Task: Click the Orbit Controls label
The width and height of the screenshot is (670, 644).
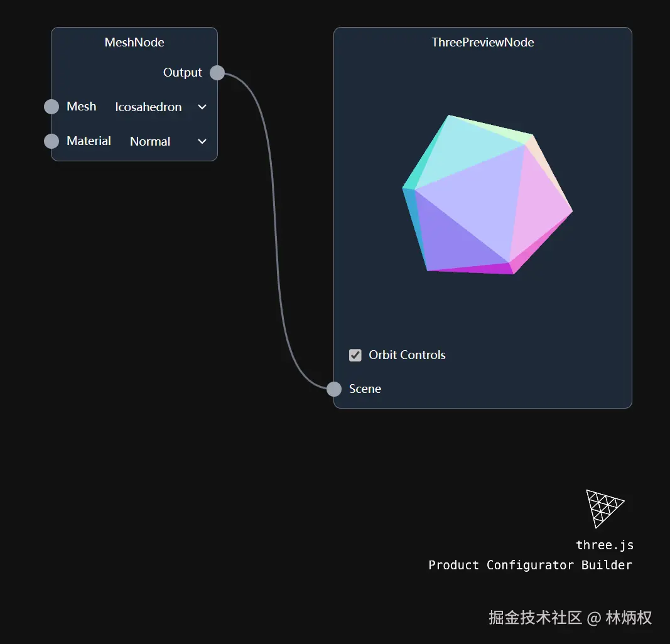Action: [x=407, y=355]
